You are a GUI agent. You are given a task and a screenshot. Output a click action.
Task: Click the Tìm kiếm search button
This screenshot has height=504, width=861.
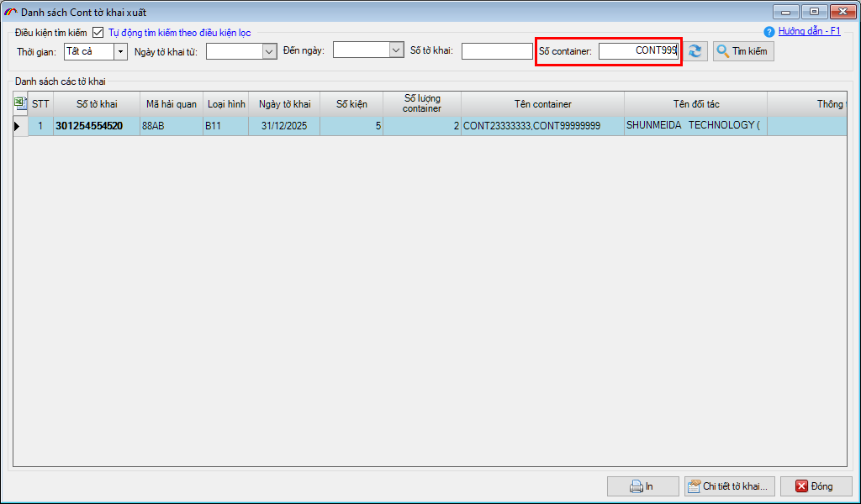point(742,51)
